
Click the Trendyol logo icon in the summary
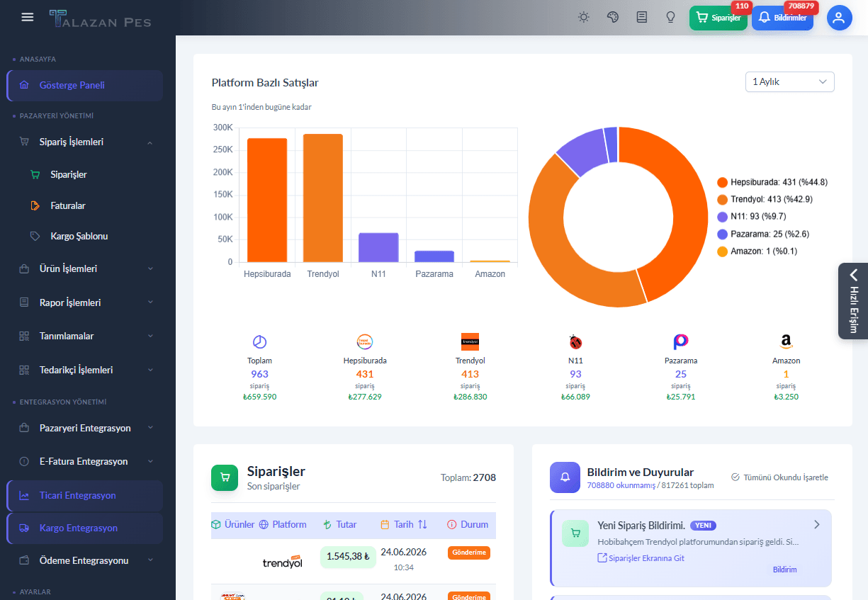click(470, 341)
